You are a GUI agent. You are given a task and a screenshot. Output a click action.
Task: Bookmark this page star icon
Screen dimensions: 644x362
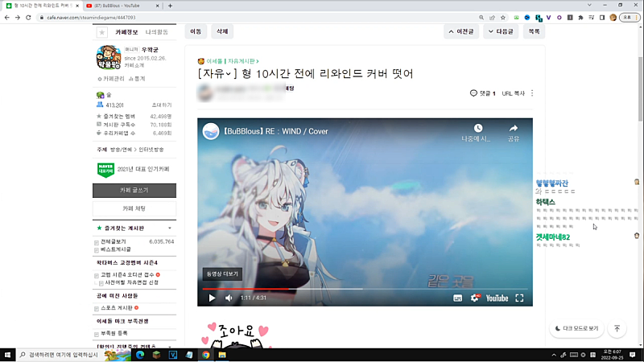click(x=503, y=18)
